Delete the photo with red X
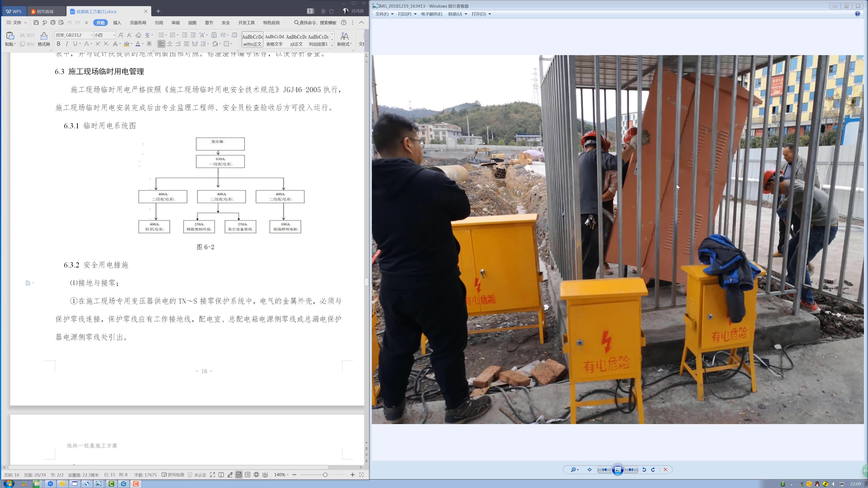Image resolution: width=868 pixels, height=488 pixels. [x=665, y=469]
